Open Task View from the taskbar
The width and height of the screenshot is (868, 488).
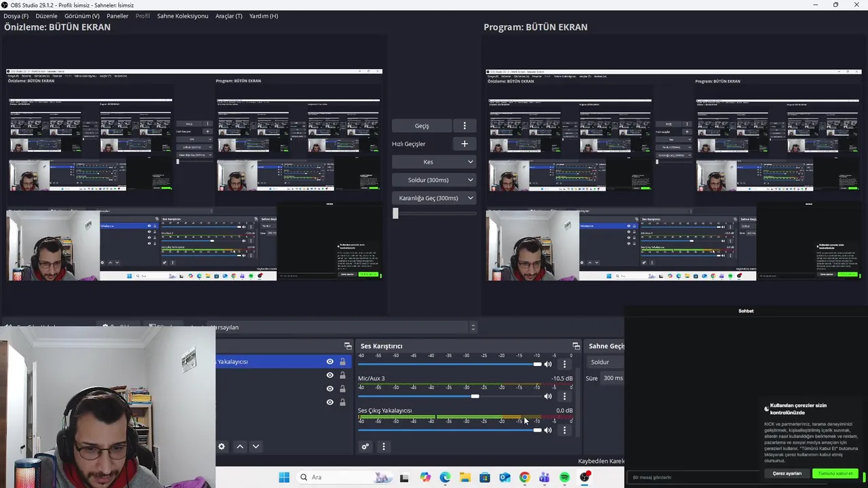404,477
